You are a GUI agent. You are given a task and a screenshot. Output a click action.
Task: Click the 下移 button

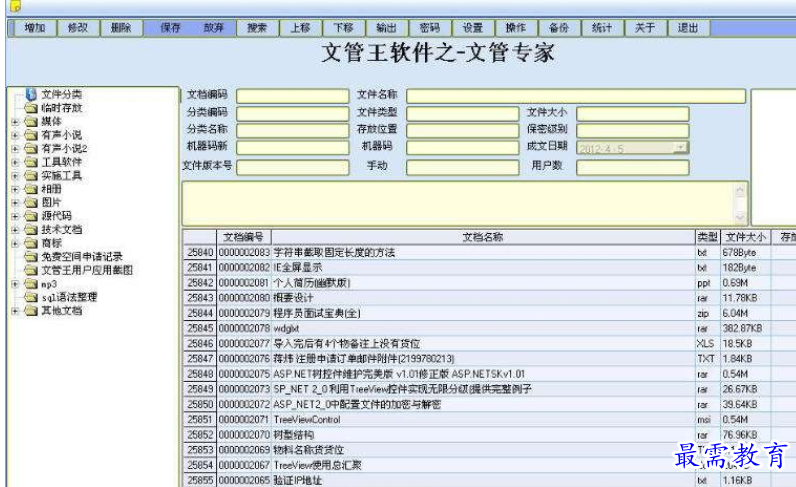coord(343,28)
